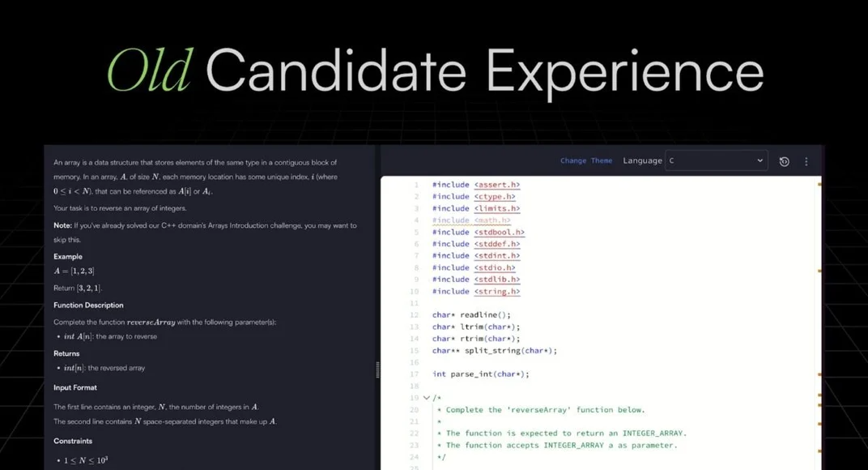The height and width of the screenshot is (470, 868).
Task: Click the Note about the C++ Arrays Introduction challenge
Action: [x=205, y=233]
